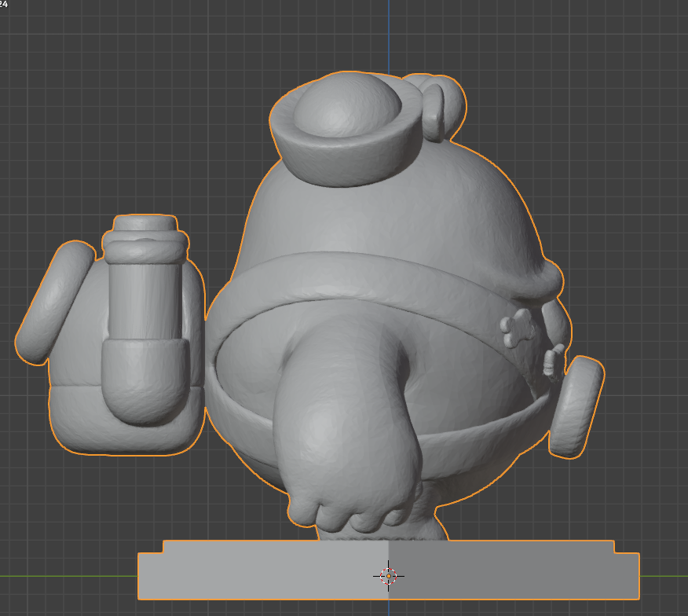Click the disc attached beside the body
Viewport: 688px width, 616px height.
point(576,408)
